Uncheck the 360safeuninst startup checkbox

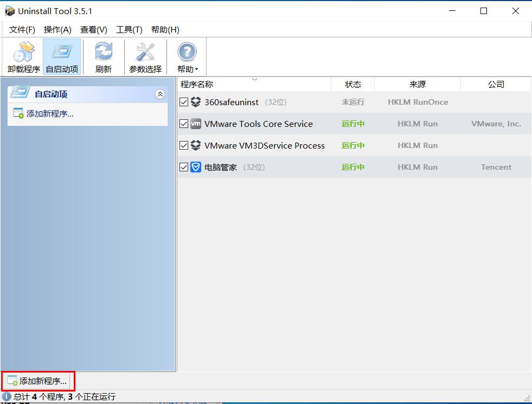coord(183,102)
